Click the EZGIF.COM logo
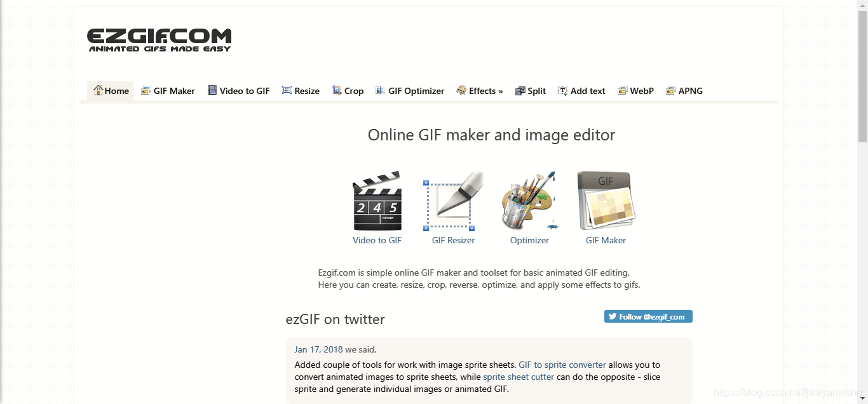The width and height of the screenshot is (868, 404). point(159,39)
